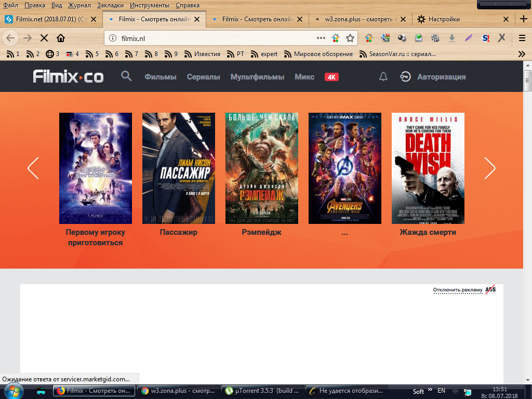Bookmark this page with the star icon
The height and width of the screenshot is (399, 532).
pos(350,38)
